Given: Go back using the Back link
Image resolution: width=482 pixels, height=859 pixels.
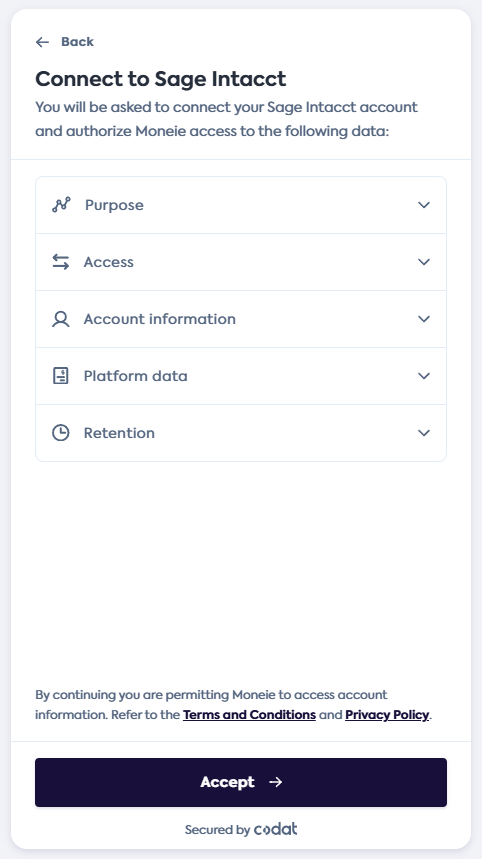Looking at the screenshot, I should [65, 42].
